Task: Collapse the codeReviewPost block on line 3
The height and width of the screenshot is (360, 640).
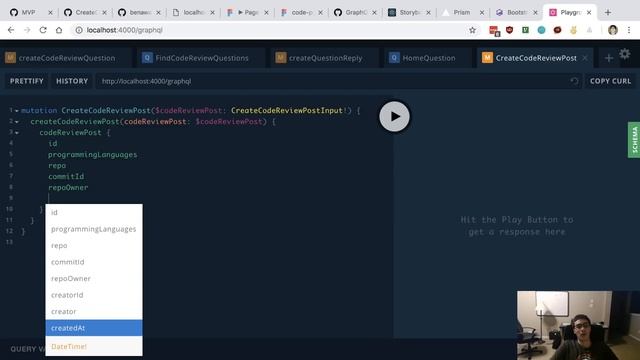Action: tap(17, 133)
